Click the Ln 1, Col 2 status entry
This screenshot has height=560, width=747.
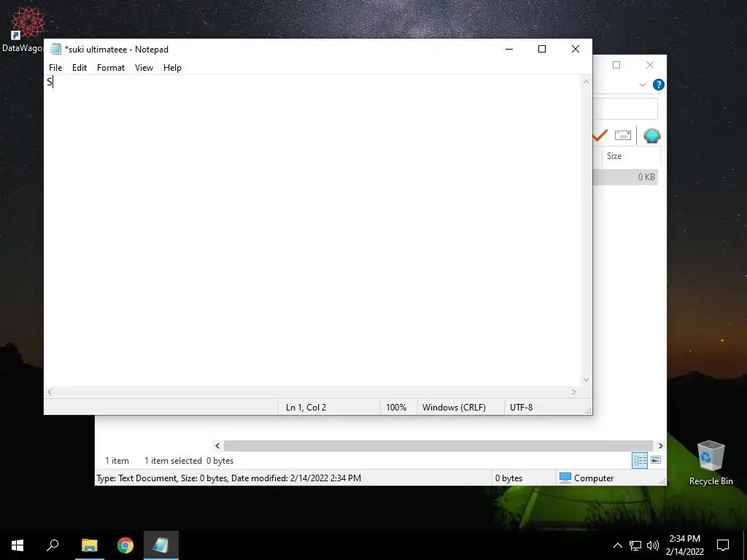click(306, 408)
